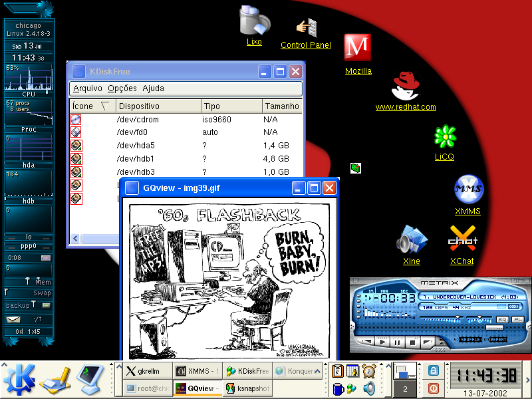The height and width of the screenshot is (399, 532).
Task: Open the Ajuda menu in KDiskFree
Action: coord(154,88)
